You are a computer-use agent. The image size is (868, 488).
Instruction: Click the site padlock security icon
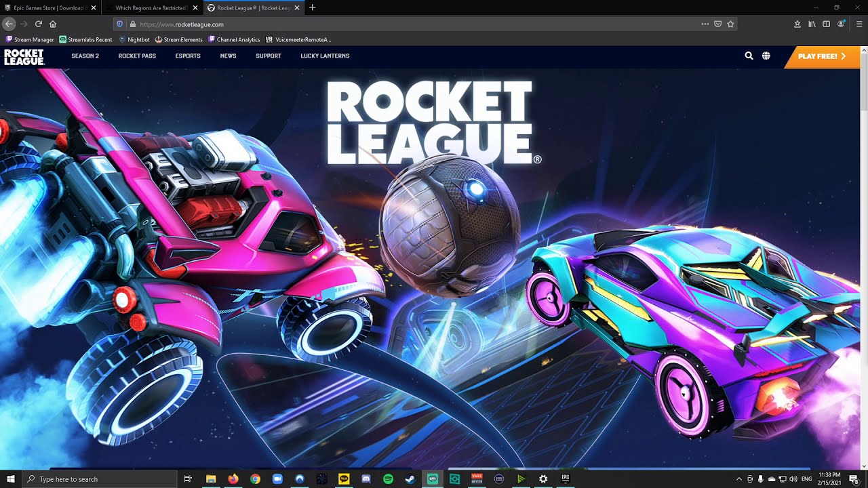(x=132, y=24)
